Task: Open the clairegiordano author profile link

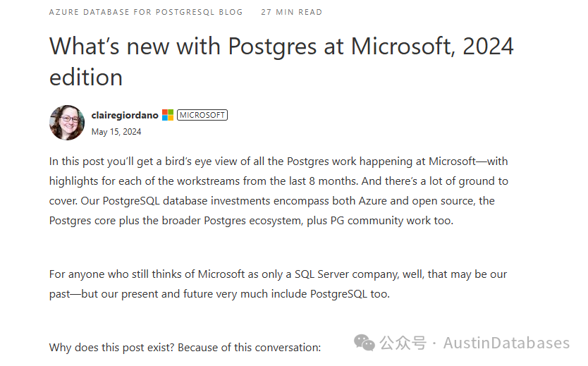Action: [x=125, y=115]
